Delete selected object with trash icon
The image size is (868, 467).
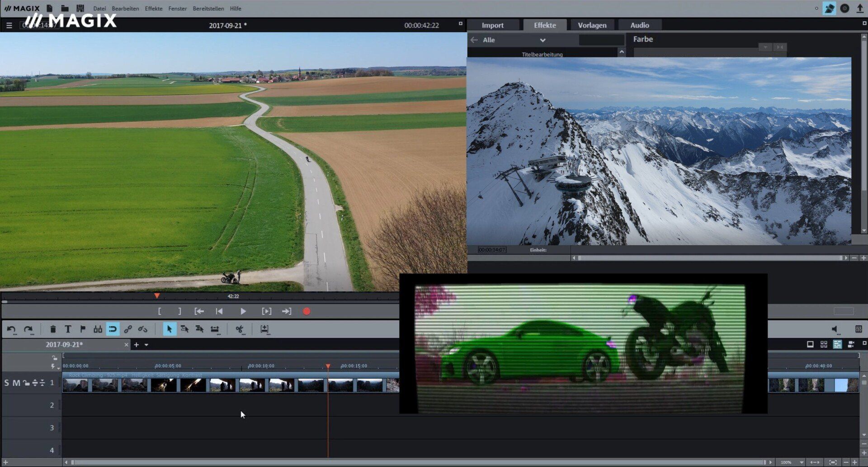[x=53, y=329]
